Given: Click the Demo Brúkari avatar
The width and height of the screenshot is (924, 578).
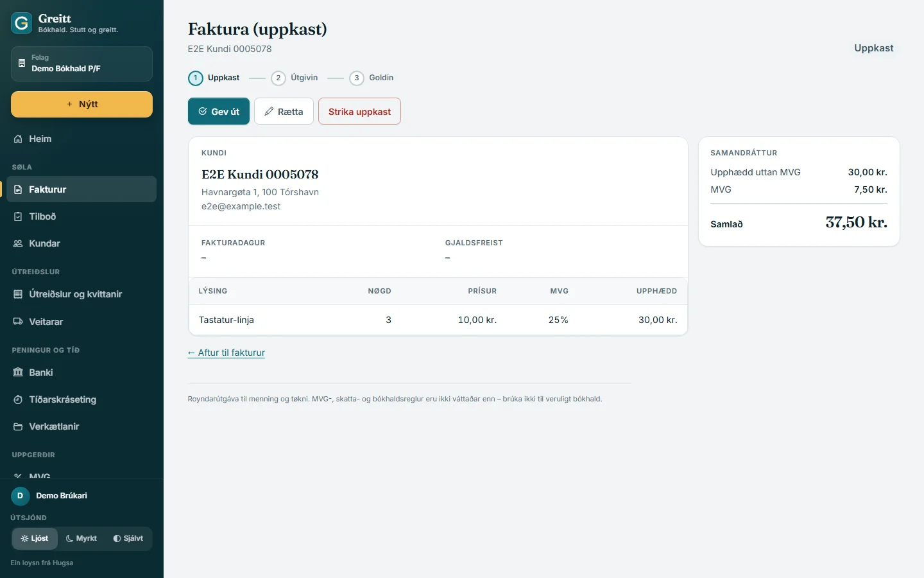Looking at the screenshot, I should pos(20,496).
